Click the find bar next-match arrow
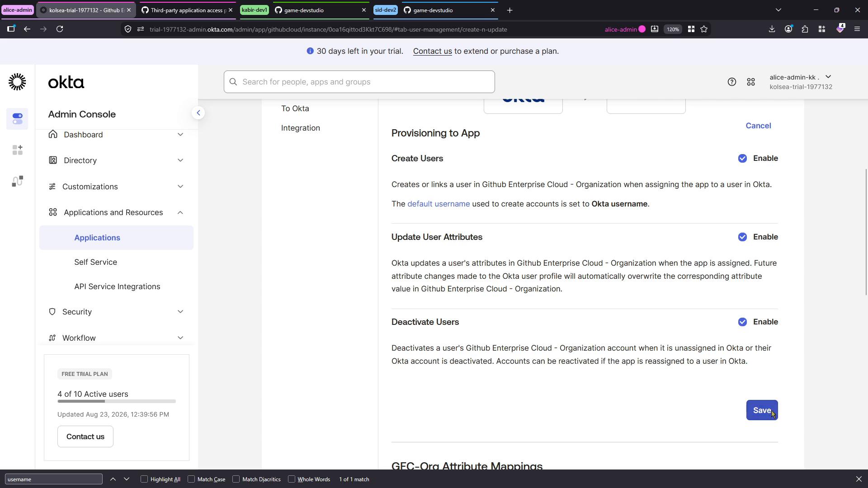This screenshot has width=868, height=488. point(127,479)
